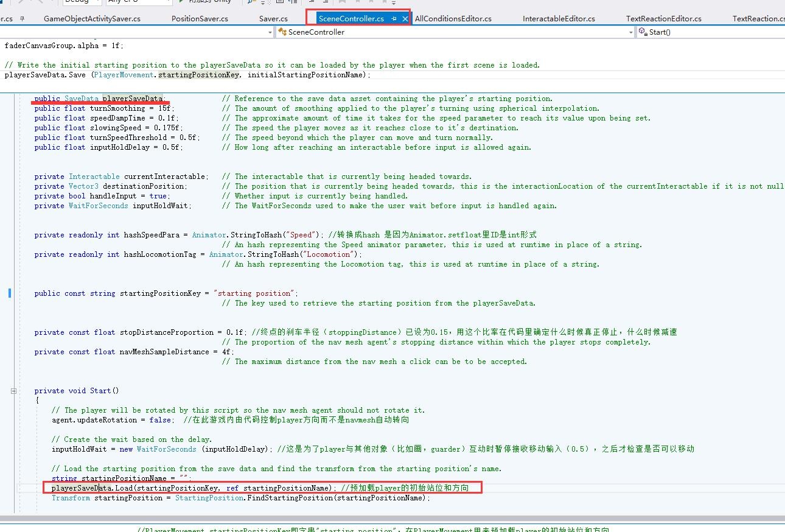Image resolution: width=785 pixels, height=532 pixels.
Task: Switch to the rightmost TextReaction.cs tab
Action: 758,19
